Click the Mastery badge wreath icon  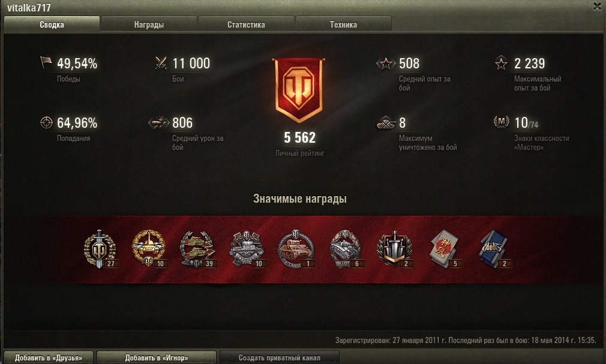(x=501, y=122)
